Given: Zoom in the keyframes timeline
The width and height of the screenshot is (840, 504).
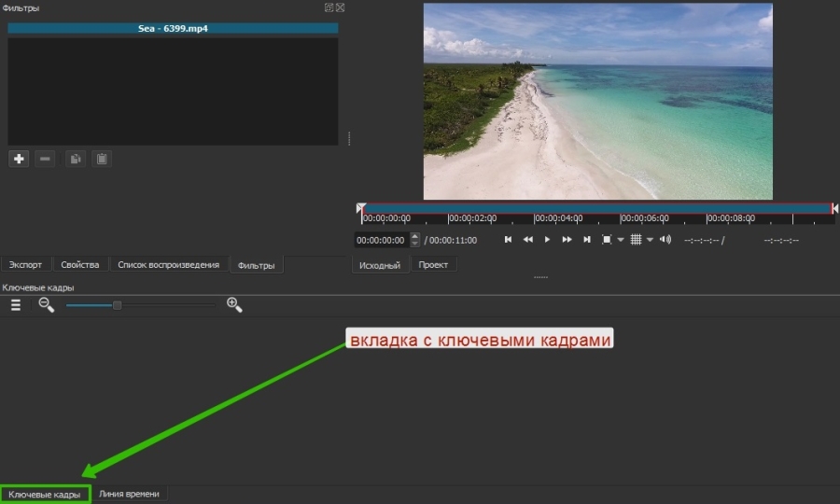Looking at the screenshot, I should point(234,304).
